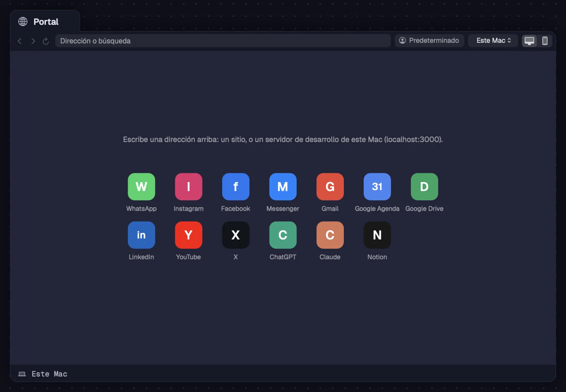Open Google Agenda shortcut icon
The height and width of the screenshot is (392, 566).
click(377, 187)
